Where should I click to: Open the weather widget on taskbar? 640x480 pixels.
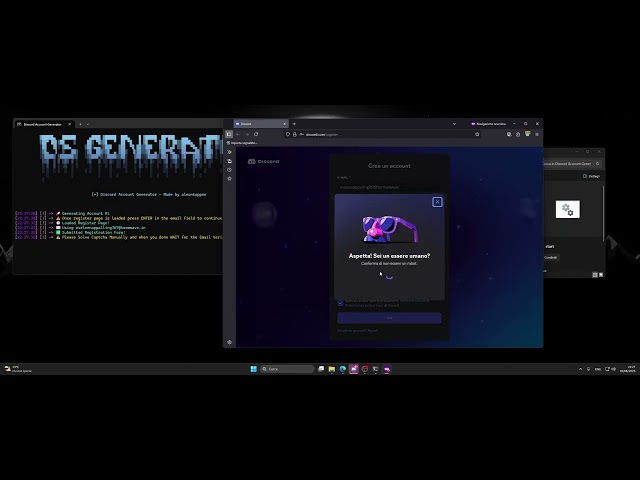coord(18,369)
